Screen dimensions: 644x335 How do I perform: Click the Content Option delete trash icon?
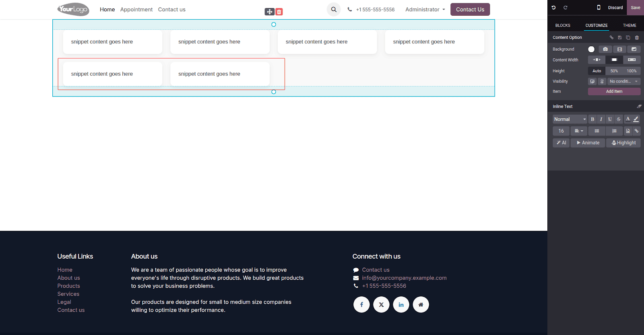tap(637, 37)
